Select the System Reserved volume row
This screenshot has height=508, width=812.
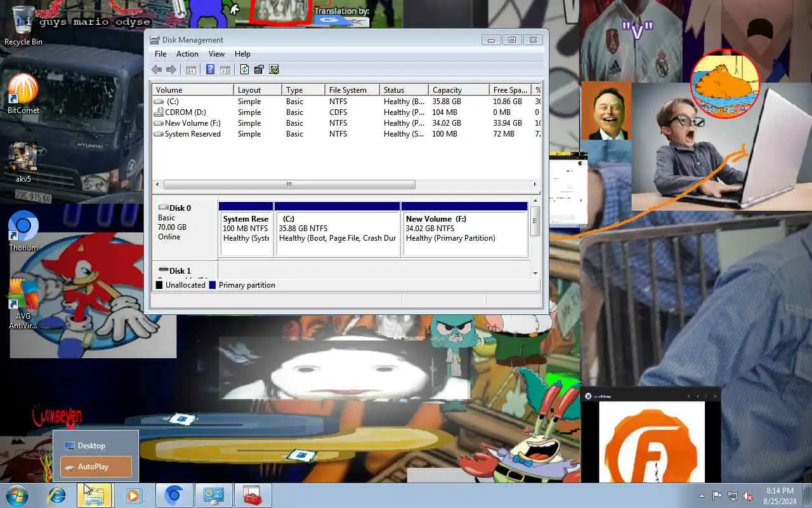pos(346,134)
